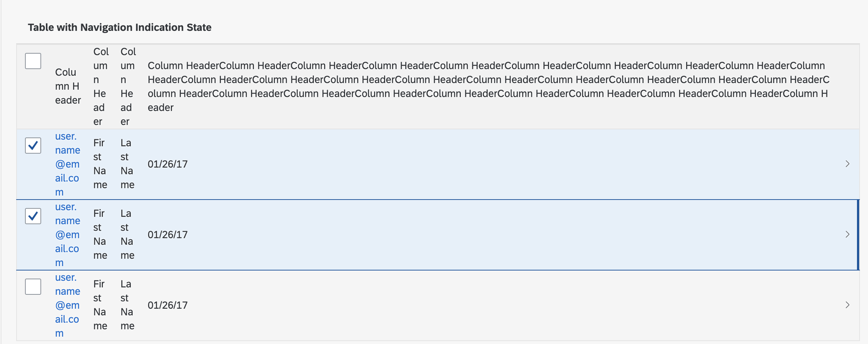Uncheck the first row's checkbox
Screen dimensions: 868x344
pyautogui.click(x=33, y=146)
